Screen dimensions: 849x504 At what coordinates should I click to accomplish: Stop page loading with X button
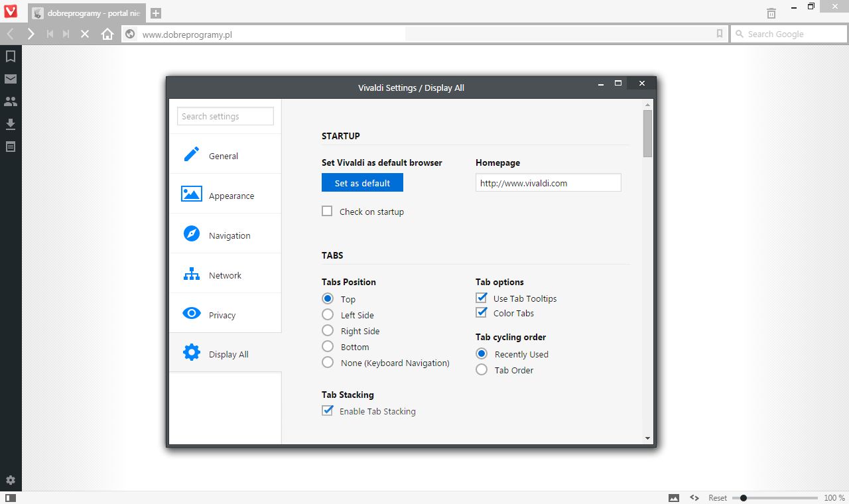(x=85, y=34)
